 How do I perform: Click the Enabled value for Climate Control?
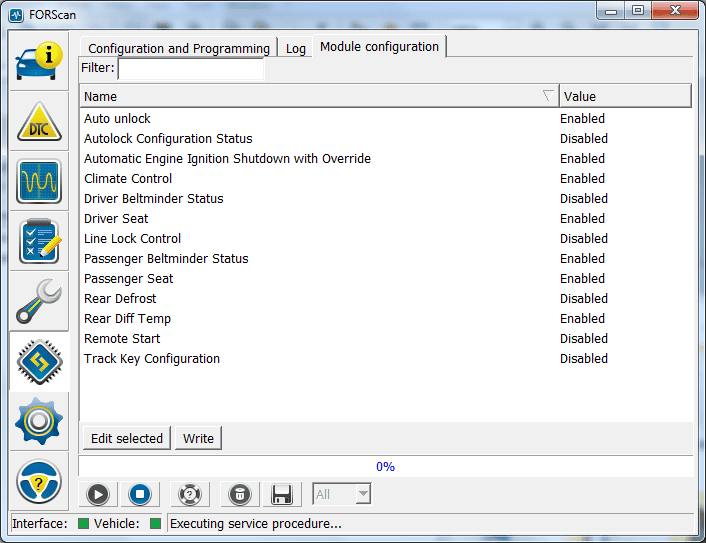582,179
